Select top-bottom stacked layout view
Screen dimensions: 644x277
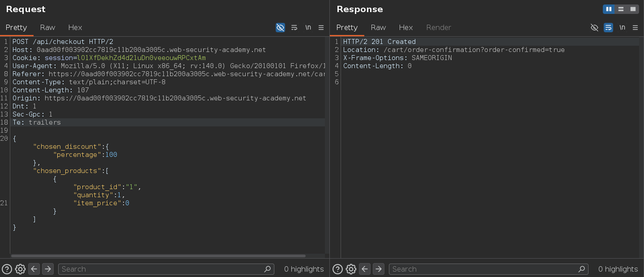pos(621,9)
